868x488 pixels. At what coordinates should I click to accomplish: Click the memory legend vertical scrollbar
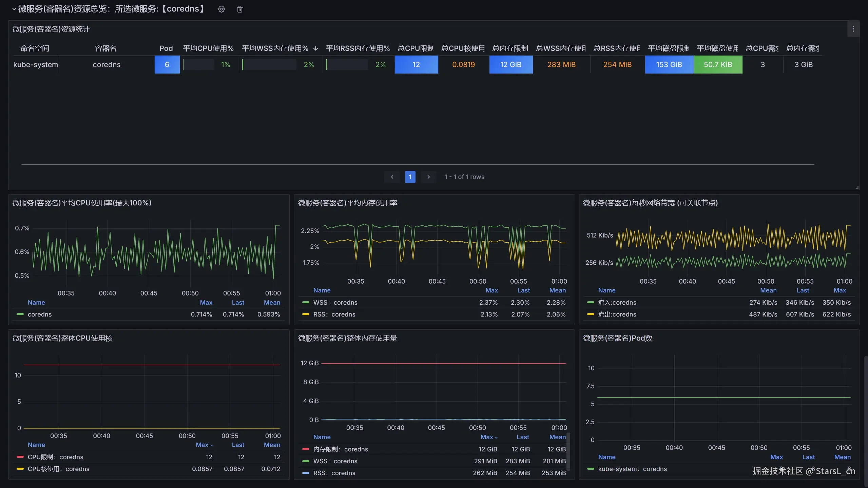(568, 451)
